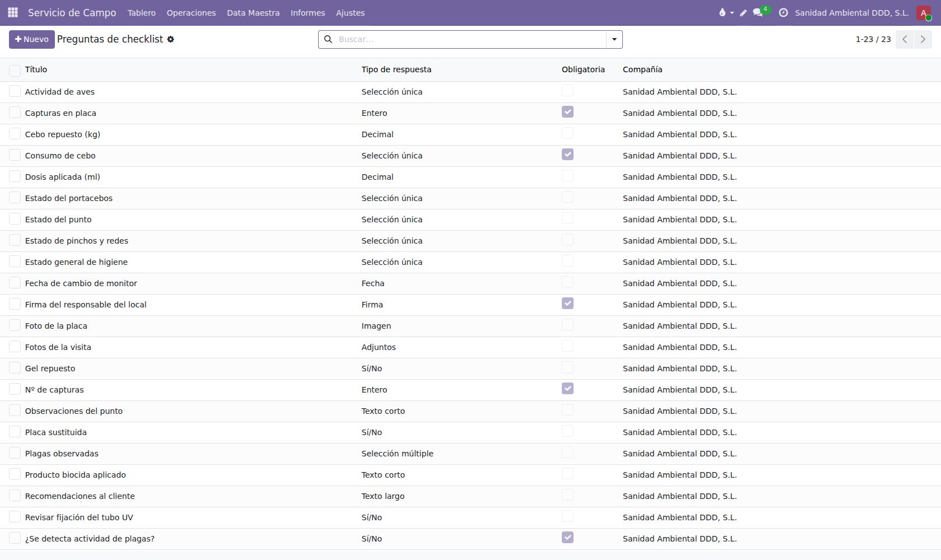Select the Actividad de aves row checkbox

point(15,91)
